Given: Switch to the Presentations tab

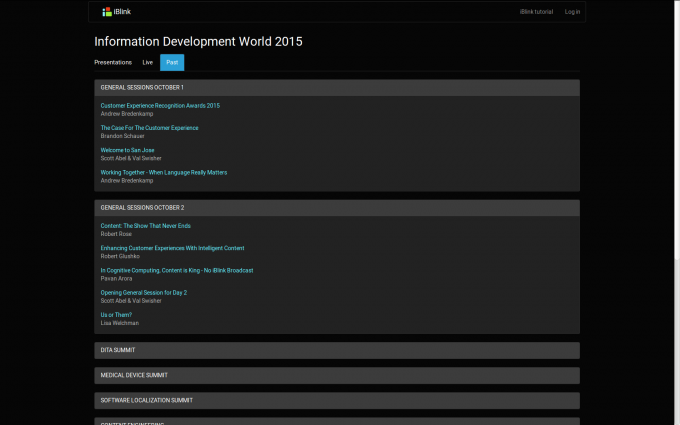Looking at the screenshot, I should point(113,62).
